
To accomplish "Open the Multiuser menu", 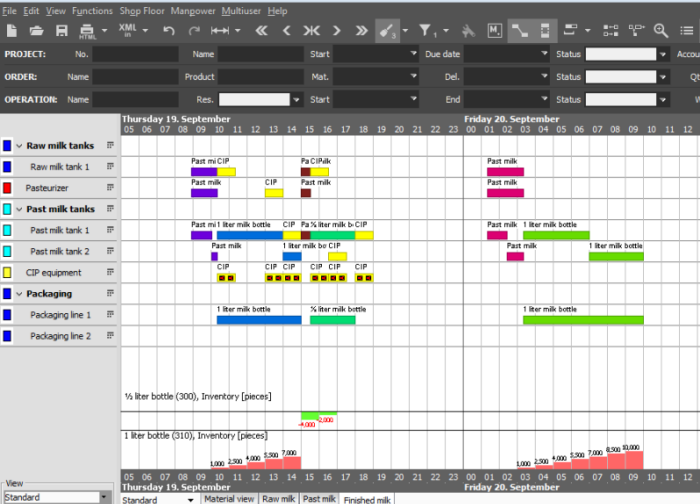I will coord(241,11).
